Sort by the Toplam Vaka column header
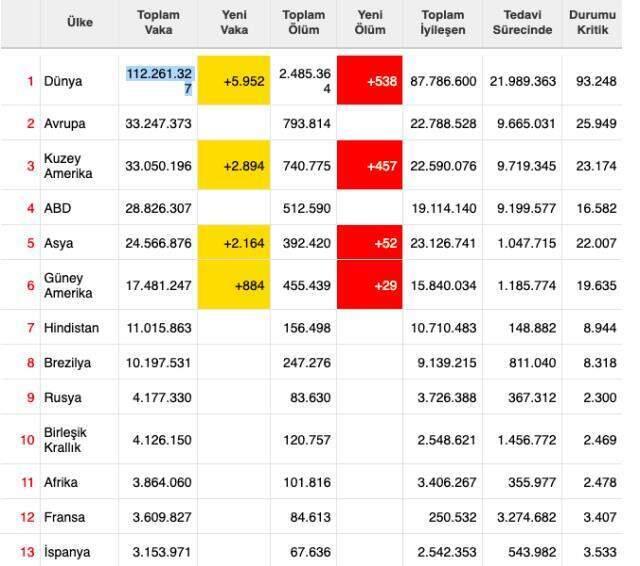This screenshot has width=640, height=566. click(x=158, y=22)
